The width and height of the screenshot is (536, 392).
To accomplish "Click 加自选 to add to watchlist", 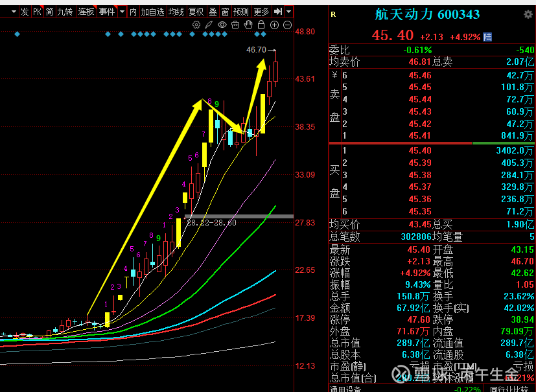I will click(x=153, y=12).
